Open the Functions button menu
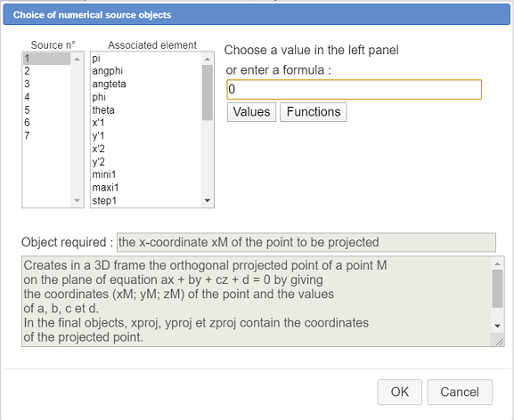The width and height of the screenshot is (514, 420). click(x=314, y=112)
